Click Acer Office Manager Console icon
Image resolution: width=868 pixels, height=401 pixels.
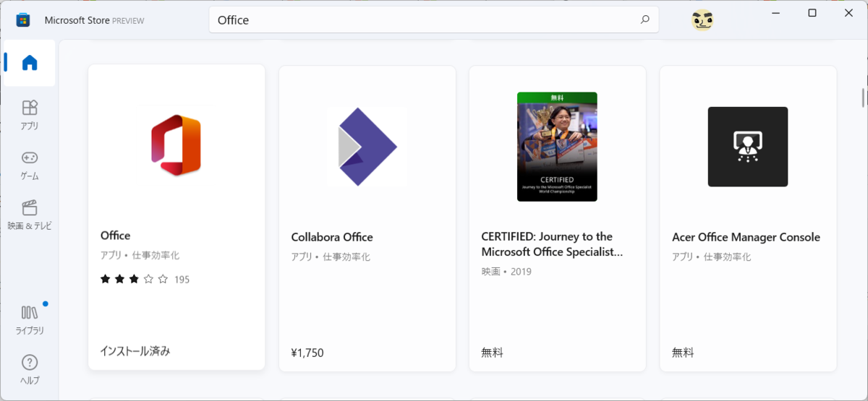(747, 147)
